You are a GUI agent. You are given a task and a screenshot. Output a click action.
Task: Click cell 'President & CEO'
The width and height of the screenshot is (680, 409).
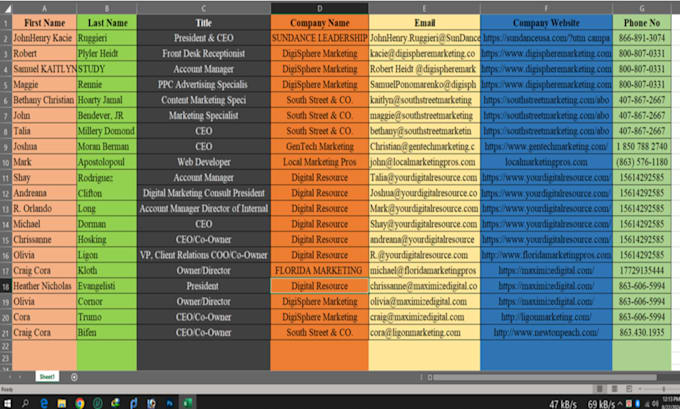(x=204, y=38)
